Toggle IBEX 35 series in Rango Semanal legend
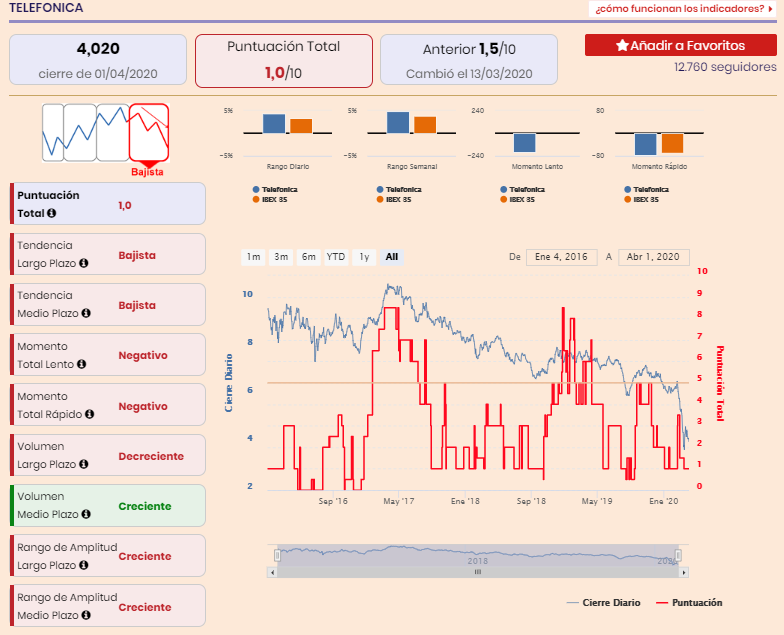 click(394, 200)
